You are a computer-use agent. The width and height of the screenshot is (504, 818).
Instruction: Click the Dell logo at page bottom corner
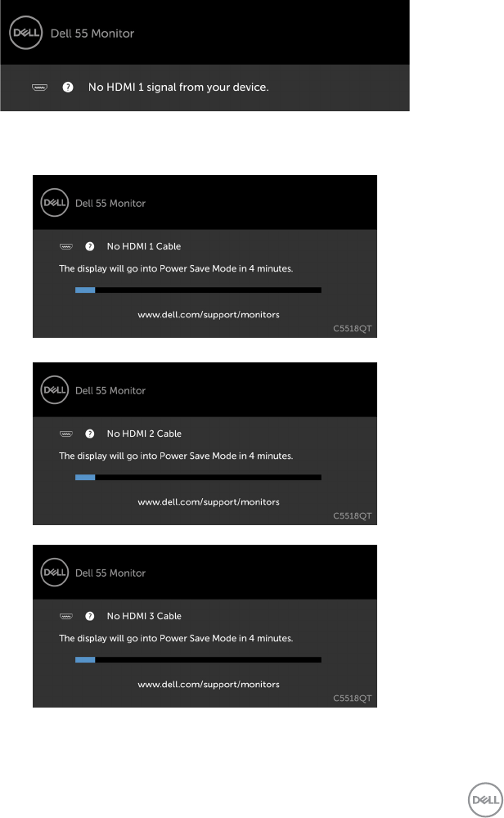tap(485, 799)
